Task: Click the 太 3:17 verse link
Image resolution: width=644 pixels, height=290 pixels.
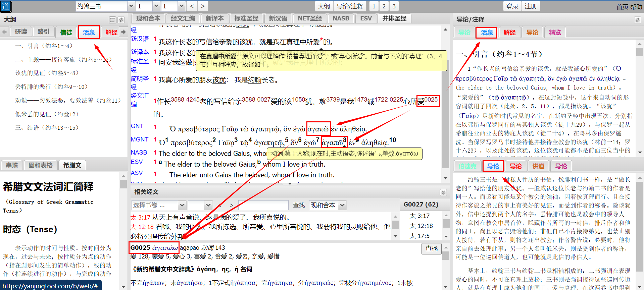Action: click(x=140, y=218)
